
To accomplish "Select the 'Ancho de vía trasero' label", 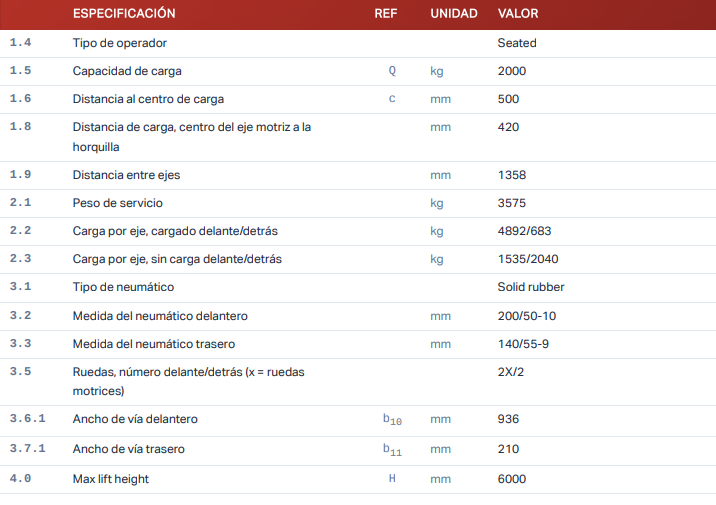I will click(129, 449).
